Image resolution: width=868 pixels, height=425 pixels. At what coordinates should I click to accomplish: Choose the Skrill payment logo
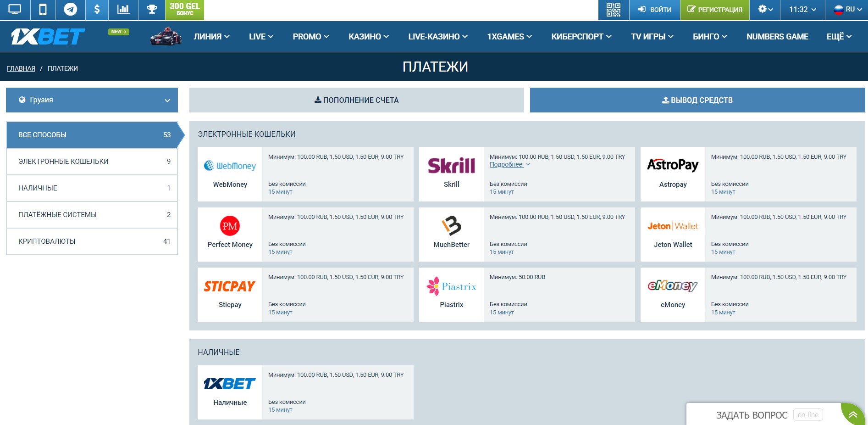[x=452, y=165]
